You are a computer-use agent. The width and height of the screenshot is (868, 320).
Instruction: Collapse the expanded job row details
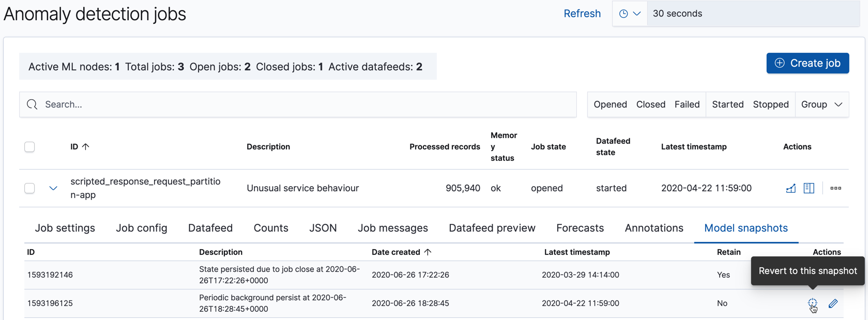click(x=53, y=188)
